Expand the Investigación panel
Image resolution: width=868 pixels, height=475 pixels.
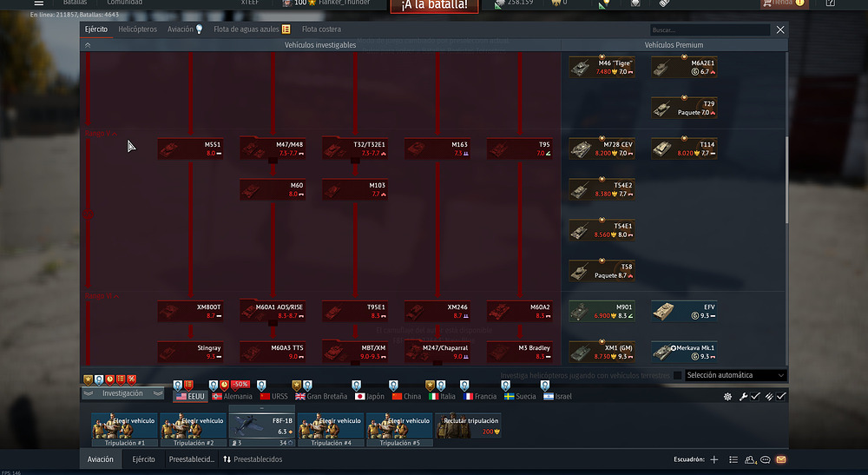tap(122, 393)
